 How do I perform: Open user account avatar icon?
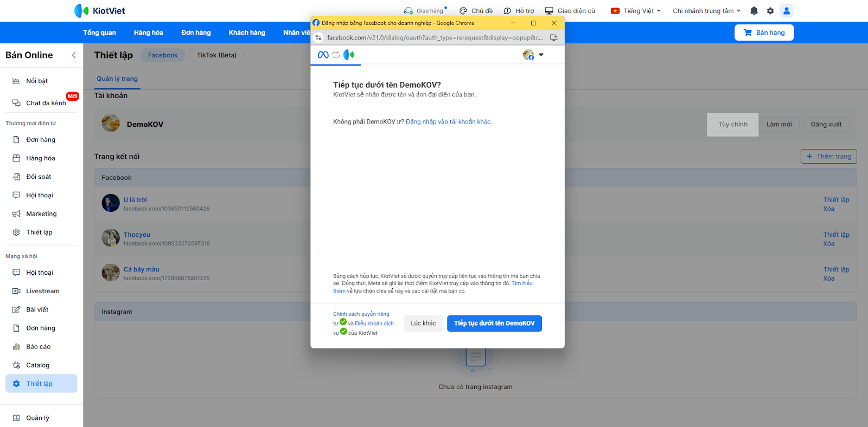[x=786, y=11]
